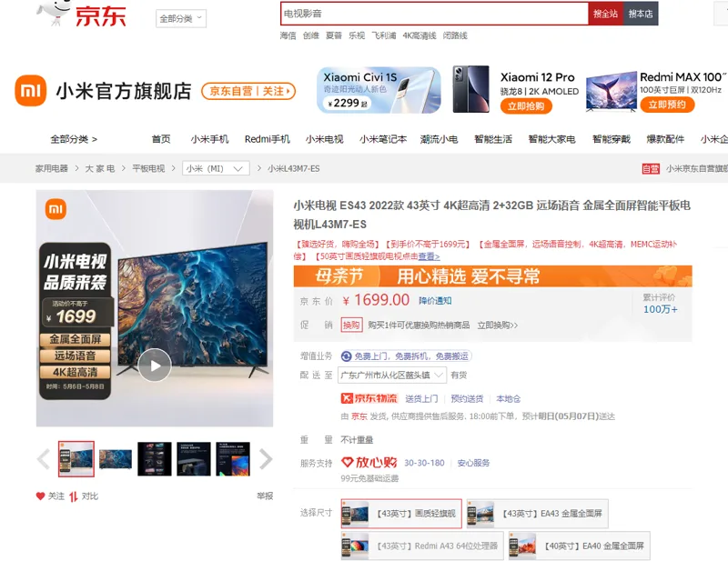Click the JD Logistics logo
728x561 pixels.
pos(369,398)
